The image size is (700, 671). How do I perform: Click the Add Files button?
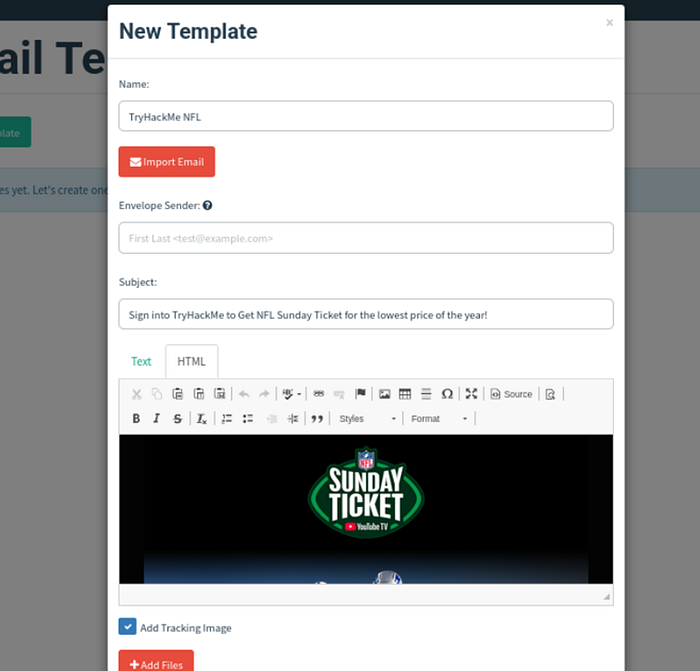156,662
